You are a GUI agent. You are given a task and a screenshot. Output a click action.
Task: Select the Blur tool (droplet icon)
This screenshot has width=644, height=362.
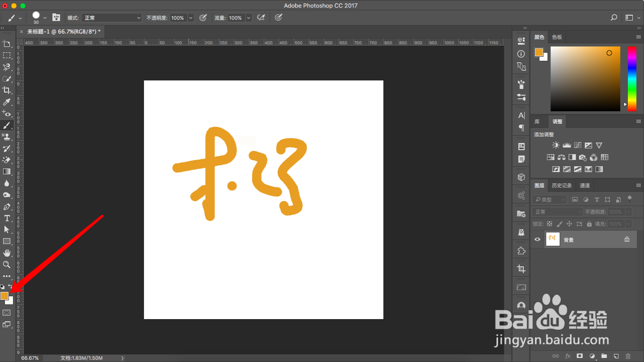click(x=7, y=183)
